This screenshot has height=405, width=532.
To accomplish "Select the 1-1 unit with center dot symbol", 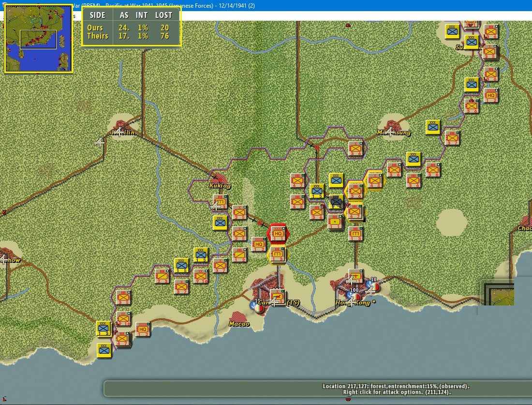I will [x=335, y=221].
